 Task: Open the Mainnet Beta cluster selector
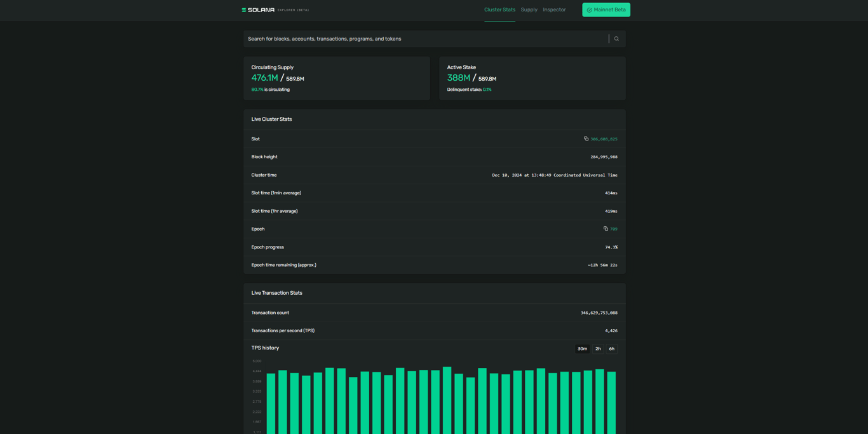point(606,10)
